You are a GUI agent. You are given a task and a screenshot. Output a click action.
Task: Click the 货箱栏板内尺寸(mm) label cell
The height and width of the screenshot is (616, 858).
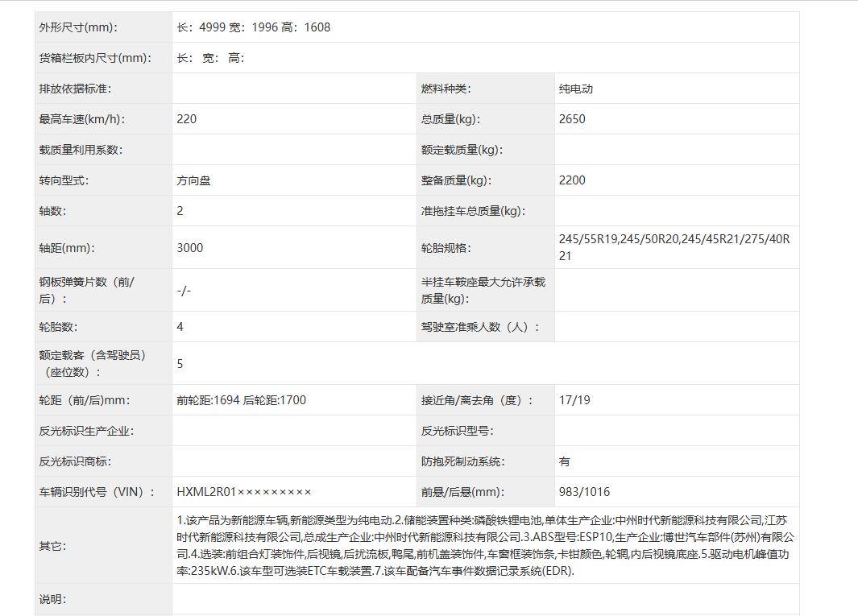click(103, 58)
